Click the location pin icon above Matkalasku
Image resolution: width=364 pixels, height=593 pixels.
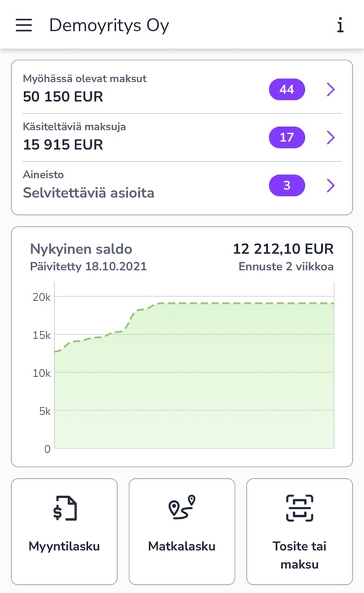click(x=181, y=507)
